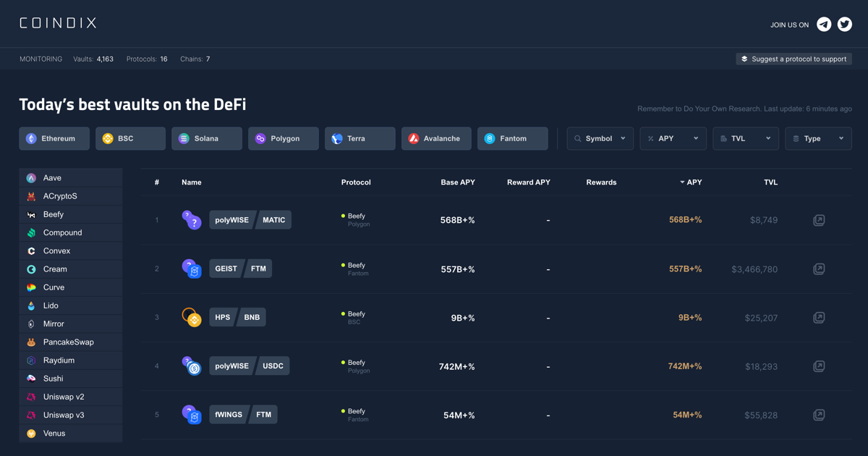This screenshot has width=868, height=456.
Task: Click the MATIC symbol tag
Action: [274, 220]
